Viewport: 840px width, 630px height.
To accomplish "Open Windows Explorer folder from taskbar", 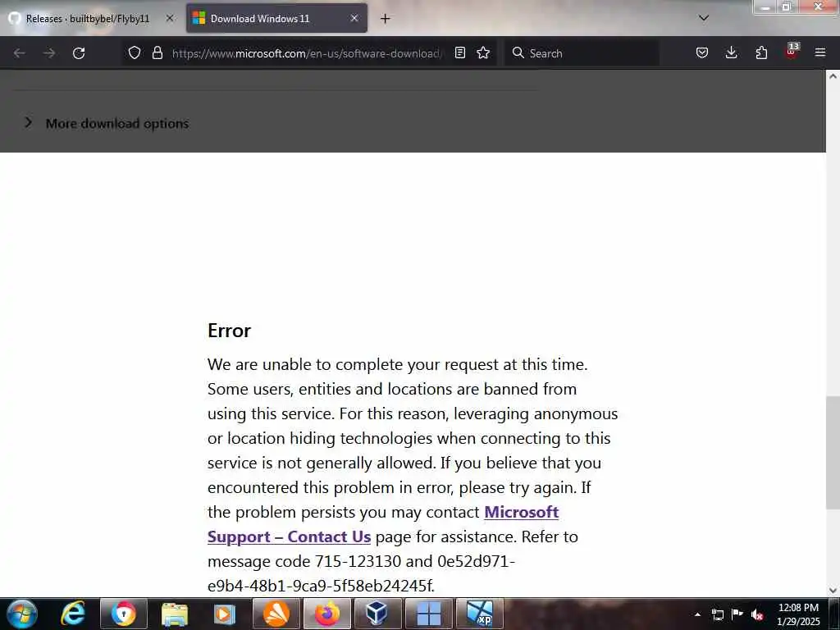I will pyautogui.click(x=175, y=614).
